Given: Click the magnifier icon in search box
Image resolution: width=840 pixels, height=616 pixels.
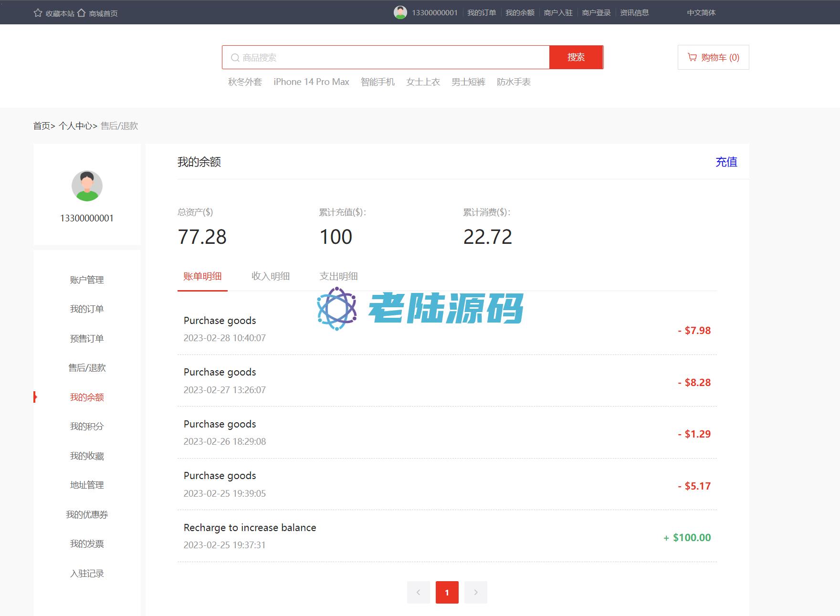Looking at the screenshot, I should point(235,58).
